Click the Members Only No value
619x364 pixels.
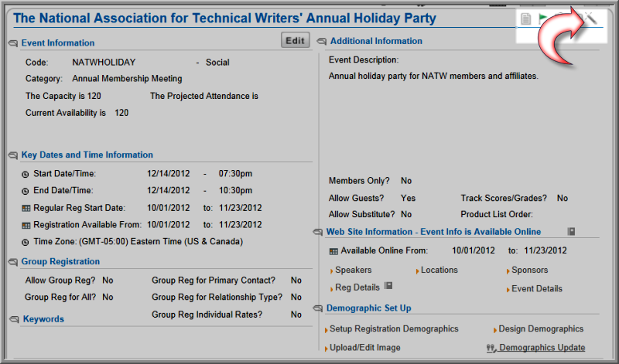point(406,181)
